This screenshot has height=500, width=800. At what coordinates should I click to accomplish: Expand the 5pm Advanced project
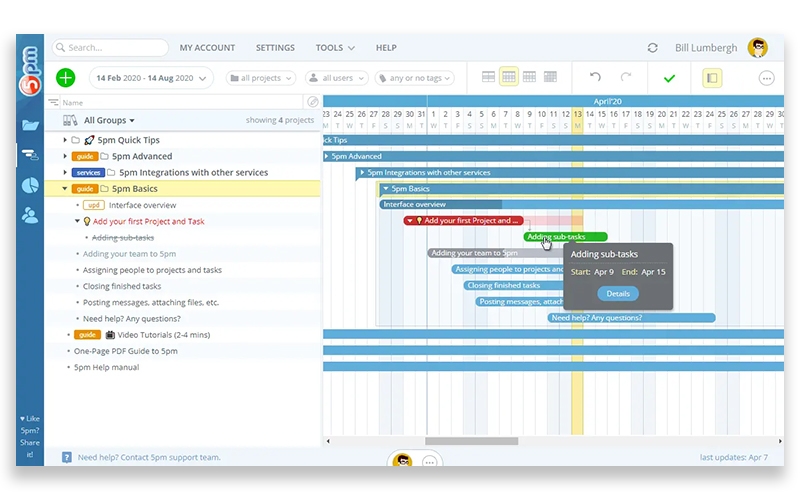[65, 156]
